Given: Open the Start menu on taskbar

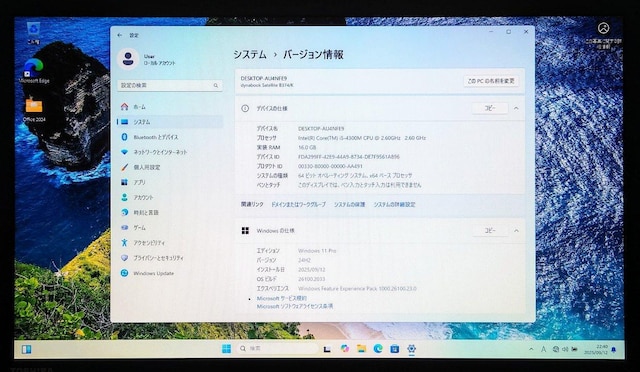Looking at the screenshot, I should [226, 349].
